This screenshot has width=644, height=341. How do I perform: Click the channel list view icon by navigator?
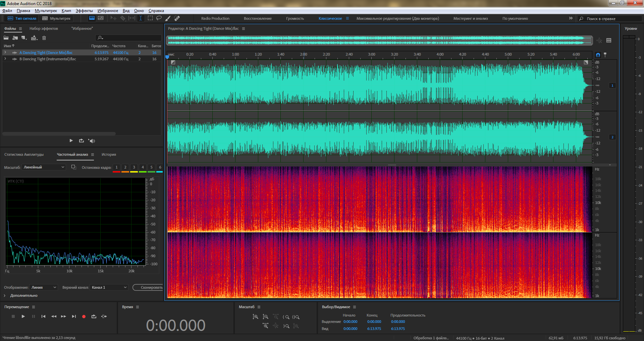coord(609,41)
